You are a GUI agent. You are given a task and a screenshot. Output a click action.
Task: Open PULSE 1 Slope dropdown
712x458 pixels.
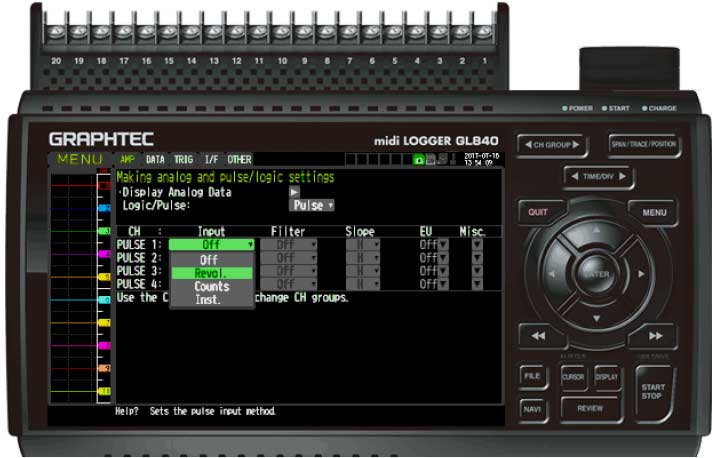(363, 245)
